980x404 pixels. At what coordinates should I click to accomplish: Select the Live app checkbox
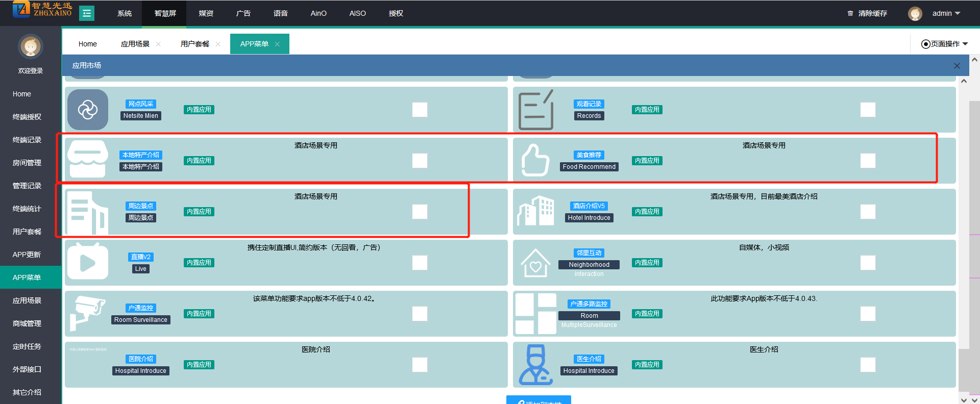[420, 263]
